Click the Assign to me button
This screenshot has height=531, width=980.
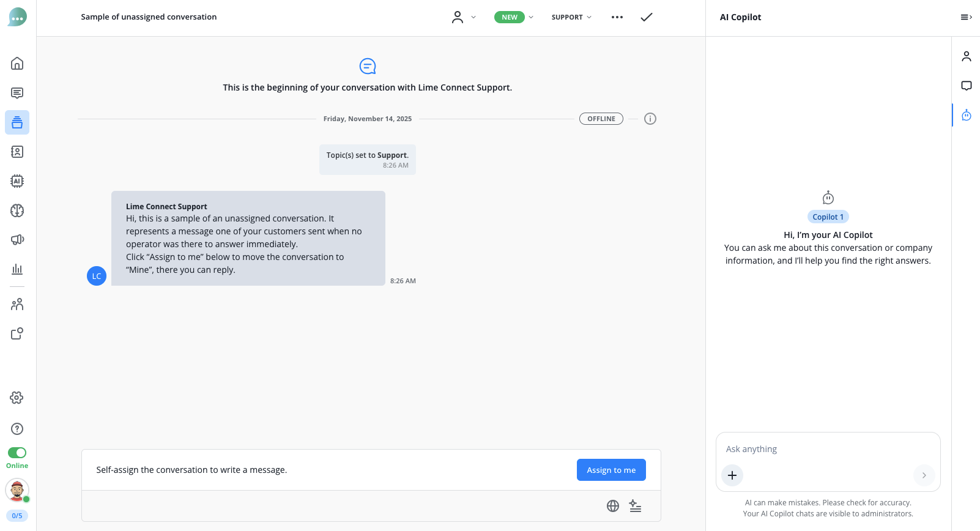click(x=611, y=470)
